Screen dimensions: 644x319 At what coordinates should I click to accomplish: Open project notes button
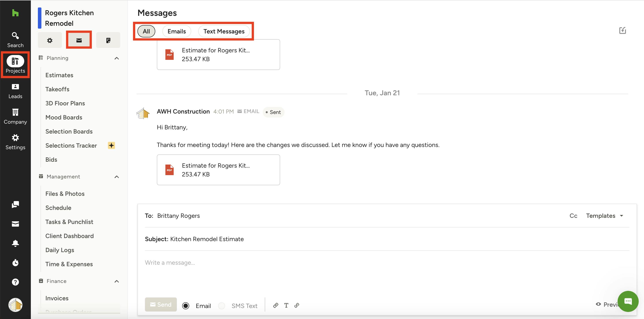pos(108,40)
